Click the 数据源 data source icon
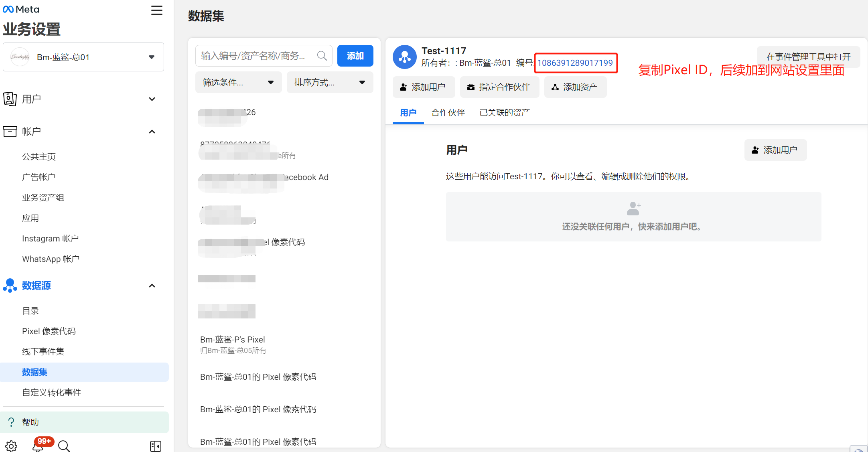The height and width of the screenshot is (452, 868). pyautogui.click(x=10, y=286)
